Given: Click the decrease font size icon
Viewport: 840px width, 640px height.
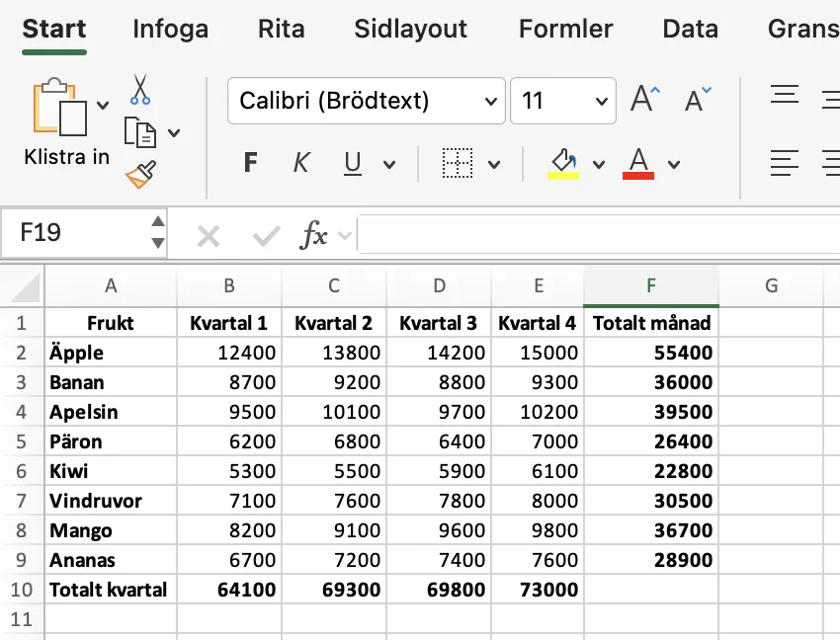Looking at the screenshot, I should click(698, 98).
